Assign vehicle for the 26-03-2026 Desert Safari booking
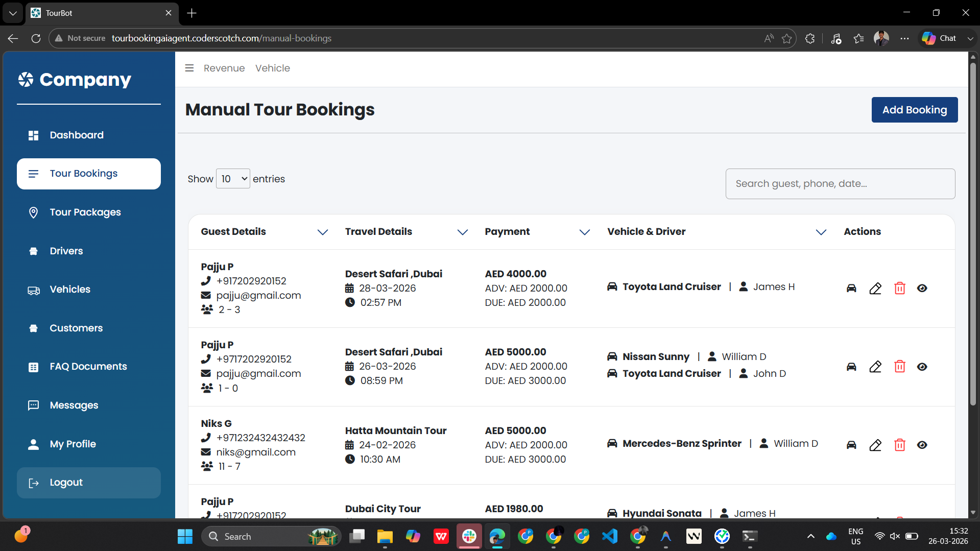980x551 pixels. click(851, 367)
